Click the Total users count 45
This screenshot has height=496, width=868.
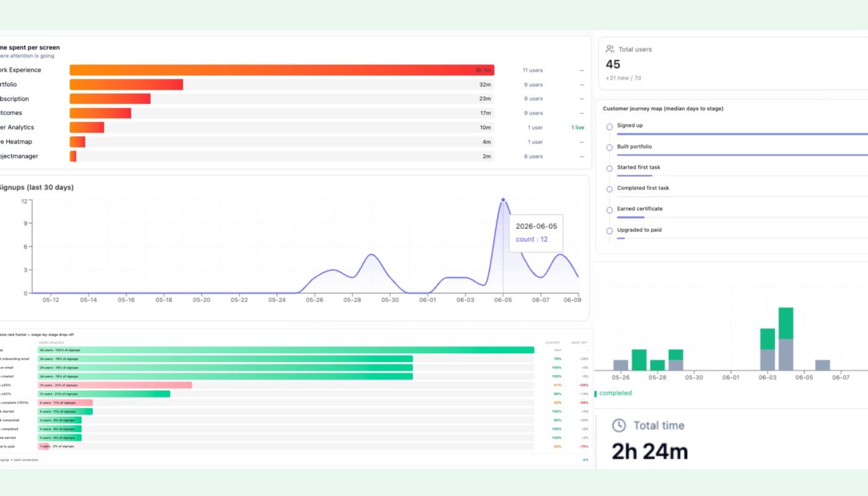613,64
